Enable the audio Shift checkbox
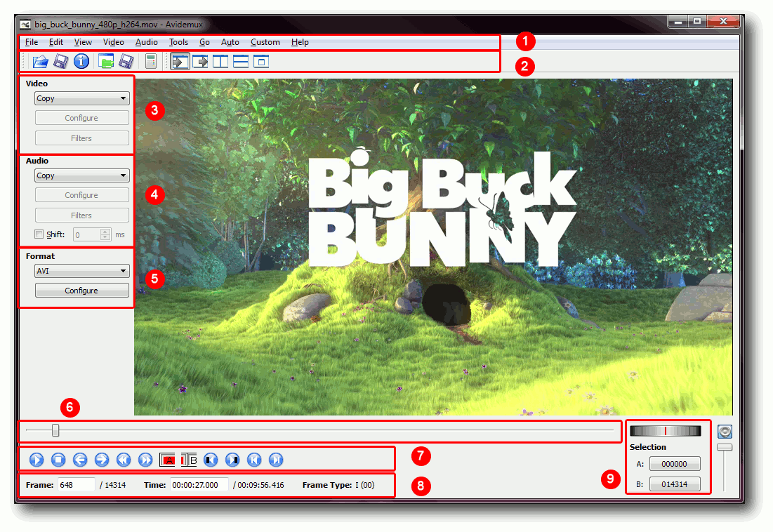 point(39,235)
